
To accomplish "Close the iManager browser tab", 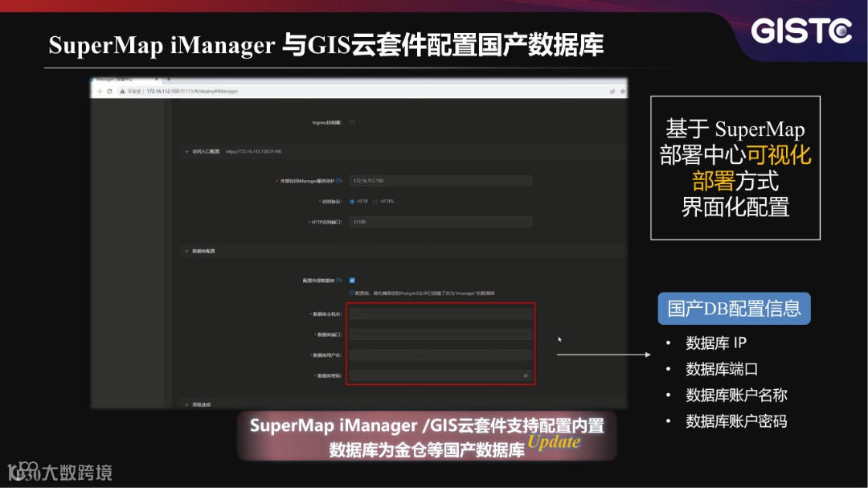I will click(157, 80).
